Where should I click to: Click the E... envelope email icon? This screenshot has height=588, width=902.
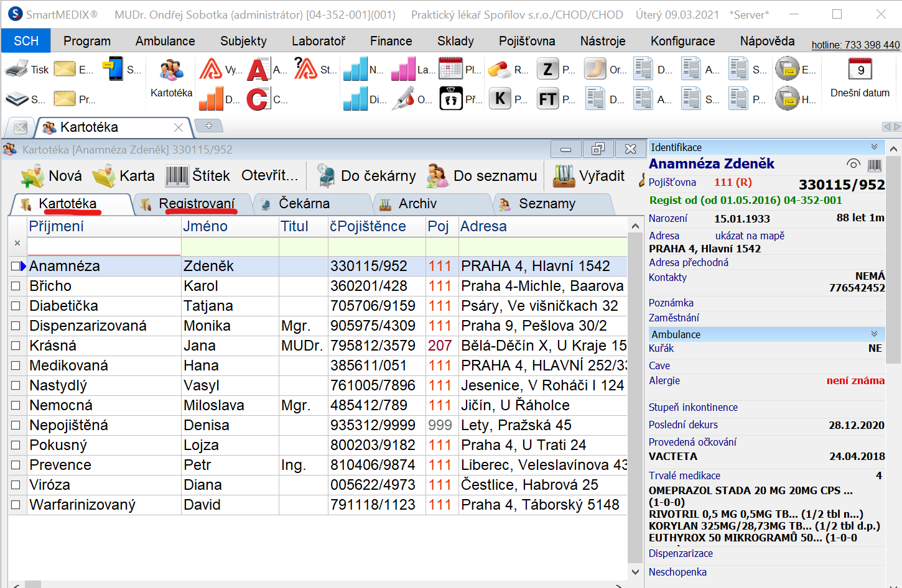coord(65,69)
